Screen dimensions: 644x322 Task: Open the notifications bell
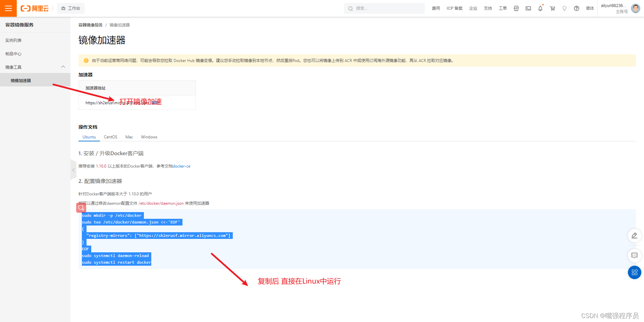540,8
